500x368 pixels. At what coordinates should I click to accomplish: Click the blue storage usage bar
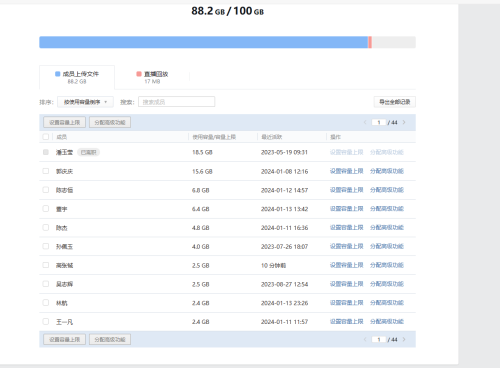coord(203,42)
